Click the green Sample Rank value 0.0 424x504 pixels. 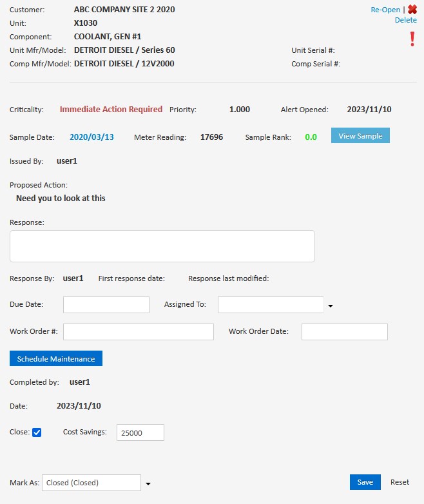point(311,137)
